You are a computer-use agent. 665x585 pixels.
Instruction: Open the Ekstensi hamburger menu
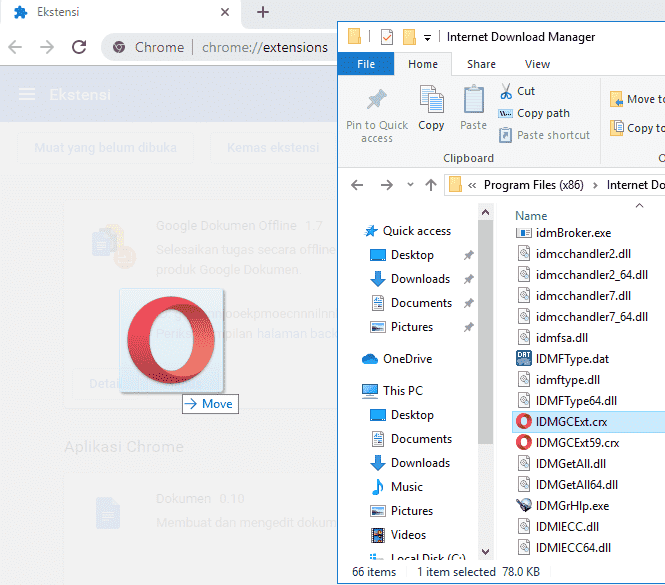[27, 94]
